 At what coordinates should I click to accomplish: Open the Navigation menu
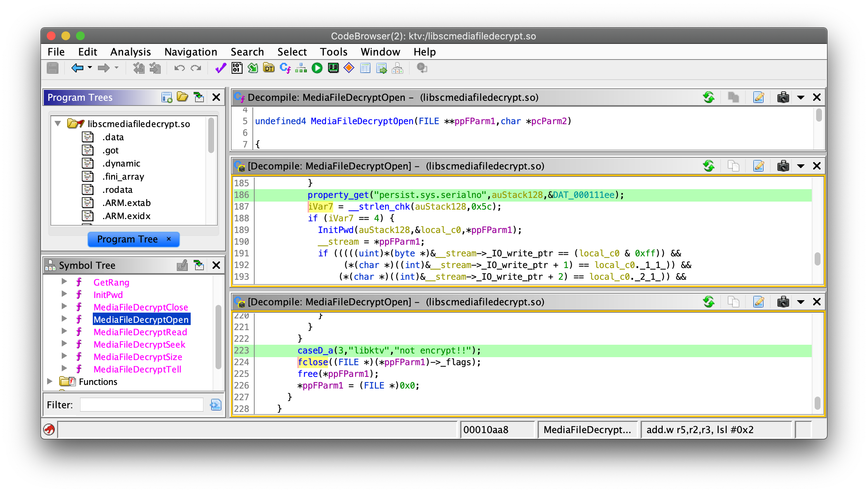[191, 52]
